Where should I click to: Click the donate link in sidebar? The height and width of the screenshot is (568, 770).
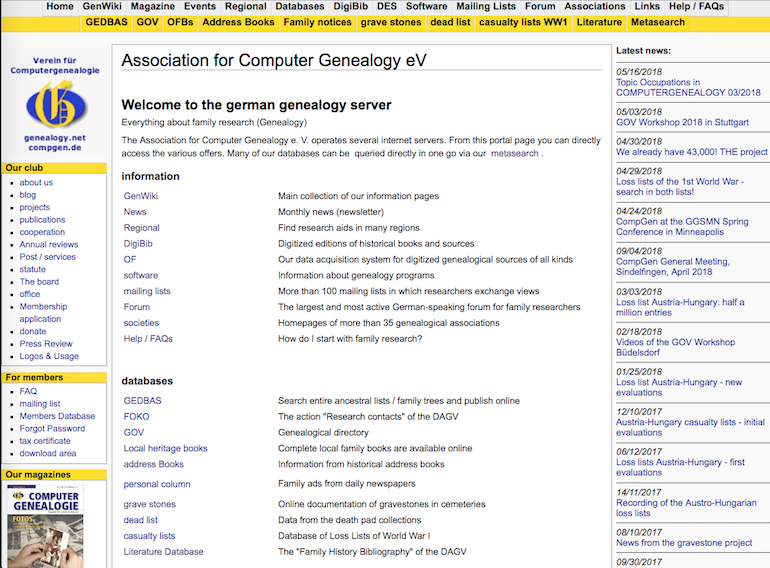(x=33, y=331)
